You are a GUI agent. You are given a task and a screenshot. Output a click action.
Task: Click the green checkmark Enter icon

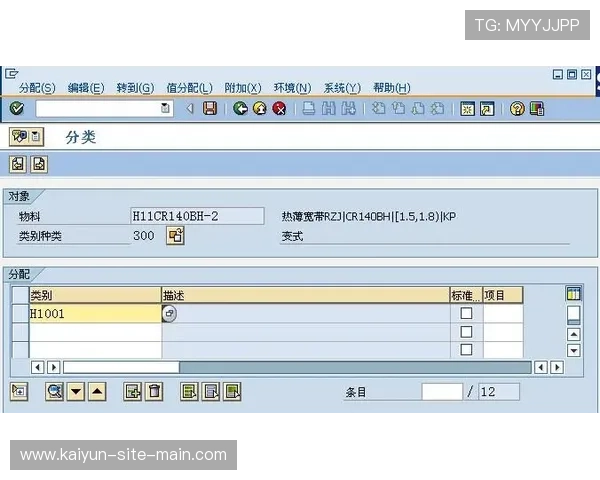pyautogui.click(x=17, y=109)
